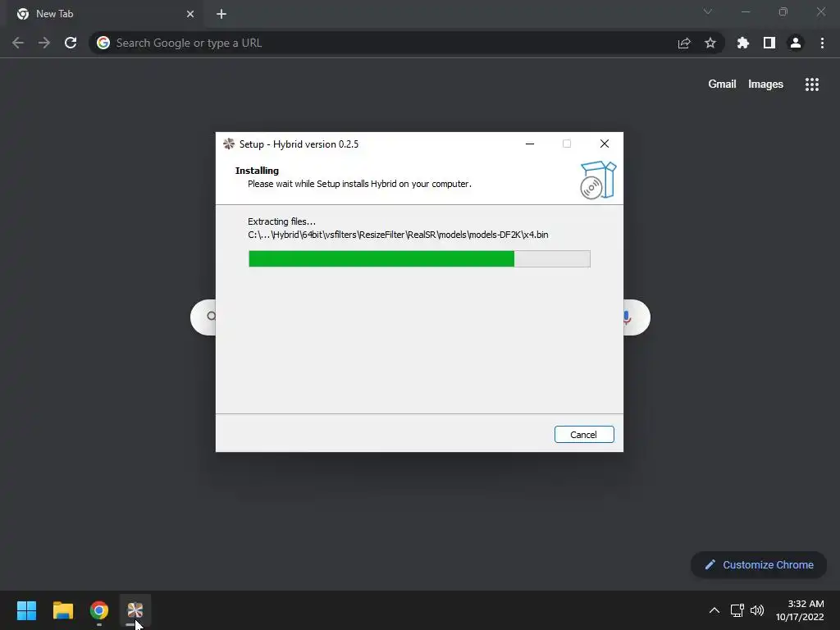Restore down the Chrome window

click(x=783, y=11)
